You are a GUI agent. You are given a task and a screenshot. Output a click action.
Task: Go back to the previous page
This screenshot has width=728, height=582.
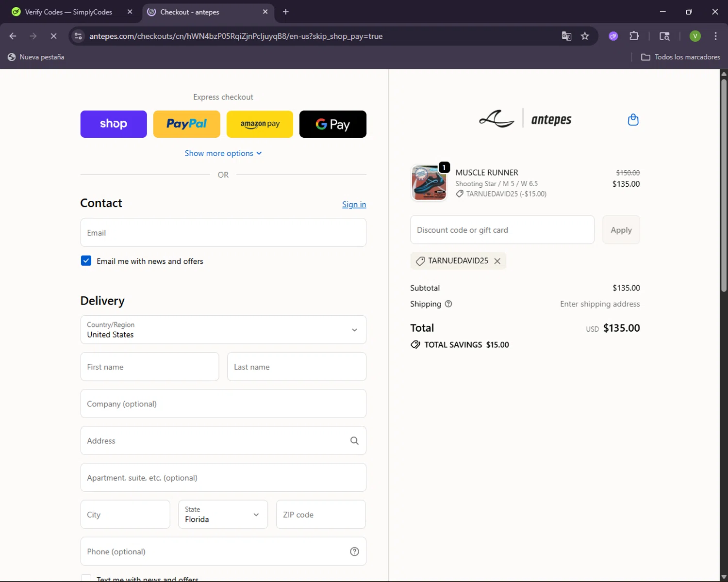tap(13, 36)
